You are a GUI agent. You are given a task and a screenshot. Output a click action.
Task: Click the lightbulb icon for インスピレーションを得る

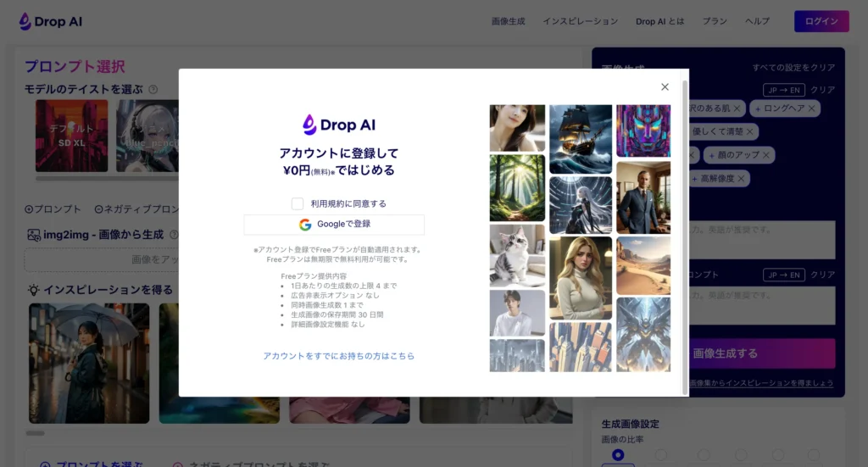pyautogui.click(x=34, y=290)
